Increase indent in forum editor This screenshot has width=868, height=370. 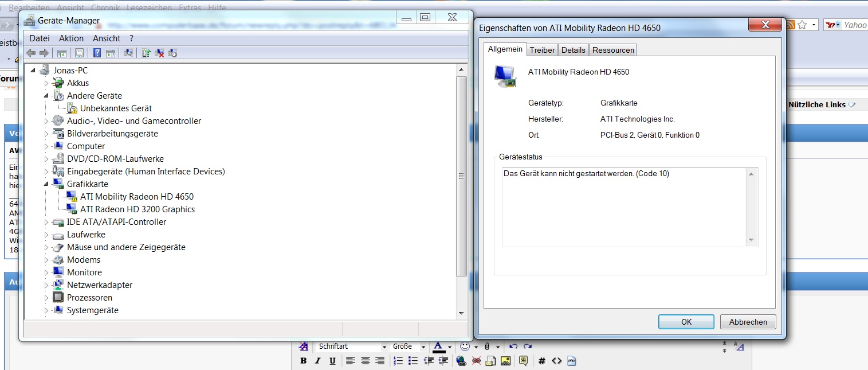(443, 361)
